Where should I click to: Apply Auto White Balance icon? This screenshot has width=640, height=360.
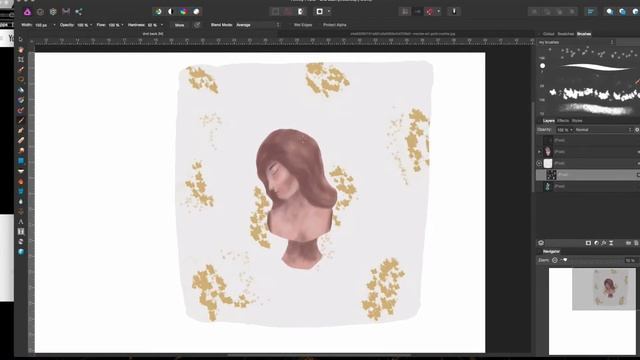click(x=196, y=12)
